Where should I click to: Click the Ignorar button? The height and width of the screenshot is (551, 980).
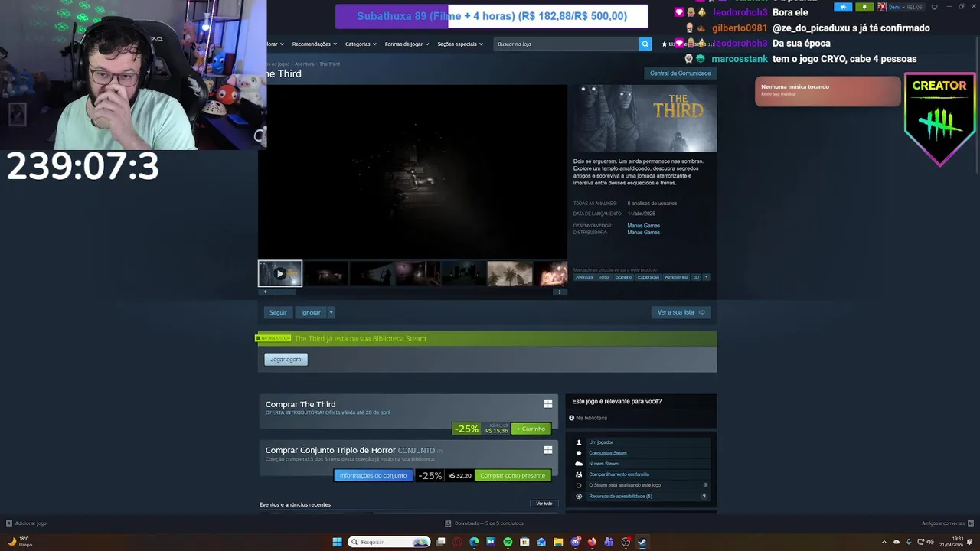[311, 312]
